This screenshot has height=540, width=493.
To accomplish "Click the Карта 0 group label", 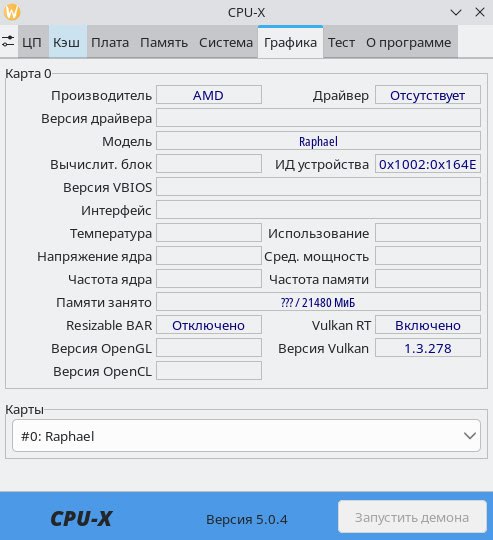I will pos(28,73).
